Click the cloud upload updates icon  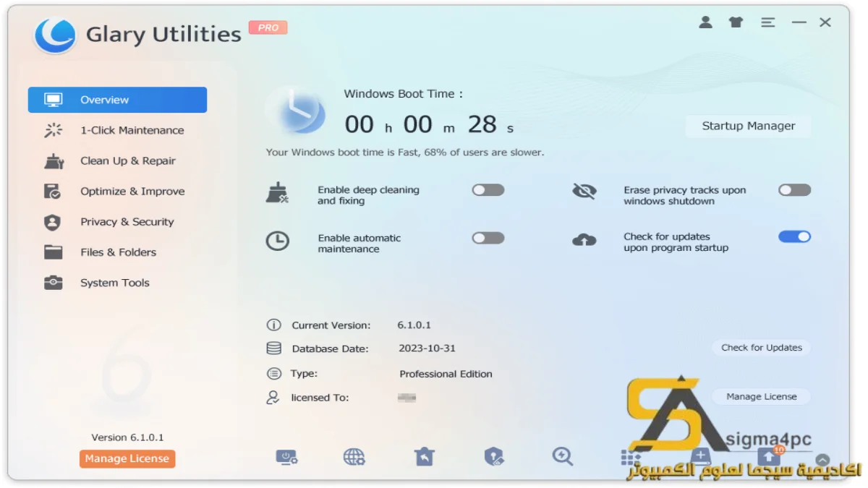tap(584, 239)
